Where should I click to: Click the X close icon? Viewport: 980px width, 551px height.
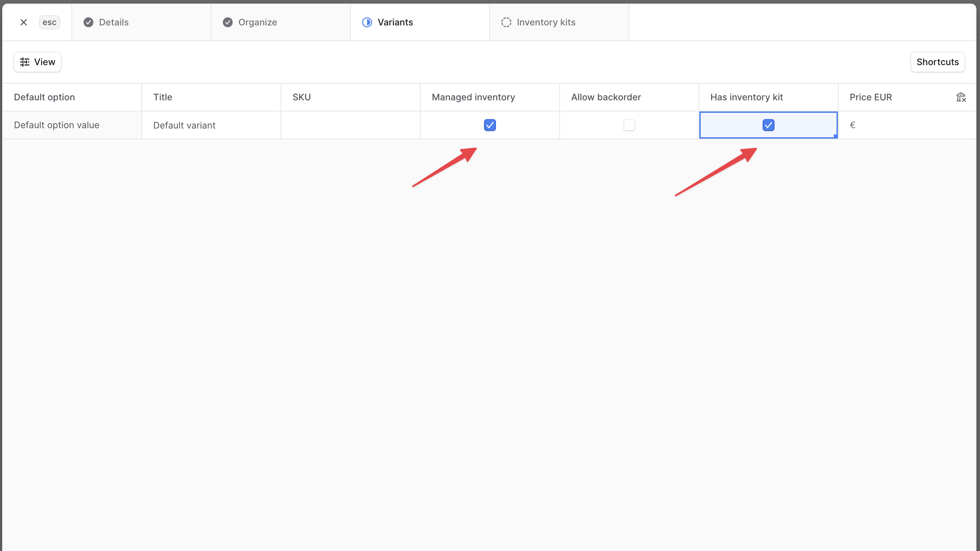point(24,22)
